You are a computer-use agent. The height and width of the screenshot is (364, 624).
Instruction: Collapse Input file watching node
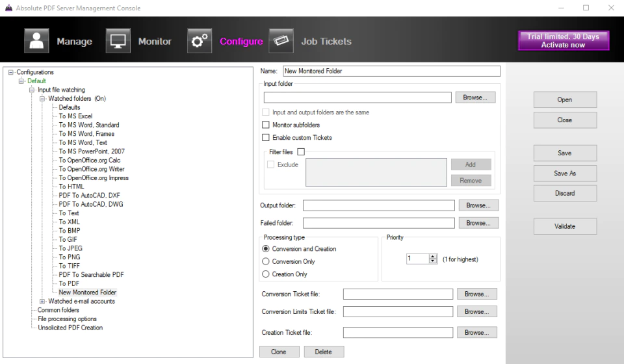[32, 90]
